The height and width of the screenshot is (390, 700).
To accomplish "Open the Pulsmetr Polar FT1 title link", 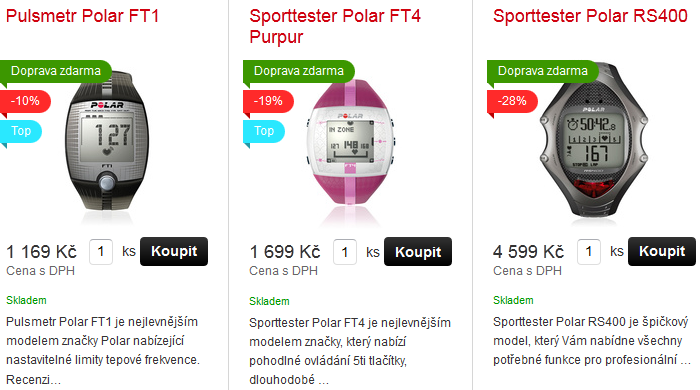I will [83, 16].
